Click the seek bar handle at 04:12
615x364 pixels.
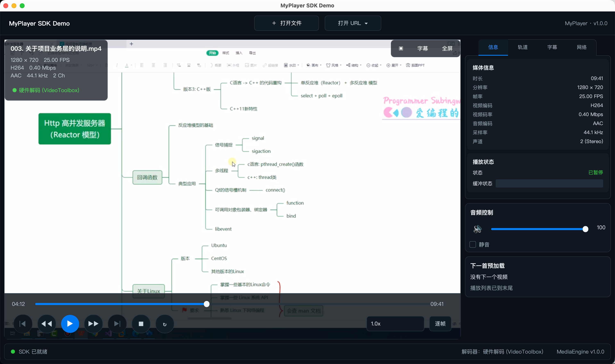(207, 304)
